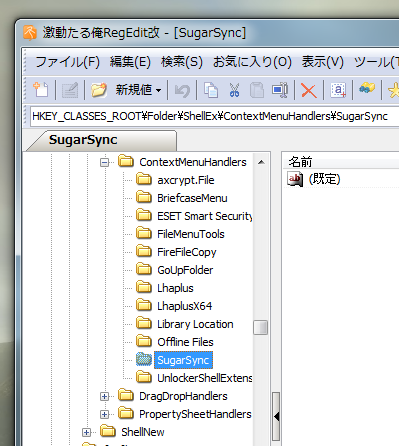This screenshot has width=399, height=446.
Task: Expand the PropertySheetHandlers tree node
Action: coord(104,414)
